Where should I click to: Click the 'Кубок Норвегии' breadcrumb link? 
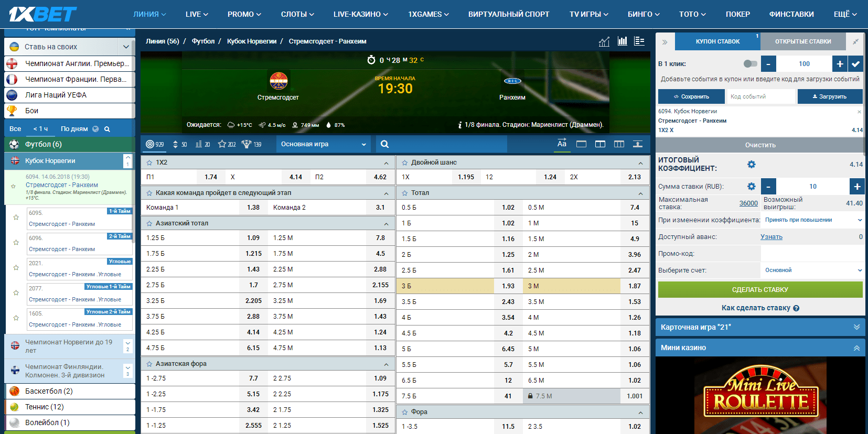coord(252,41)
